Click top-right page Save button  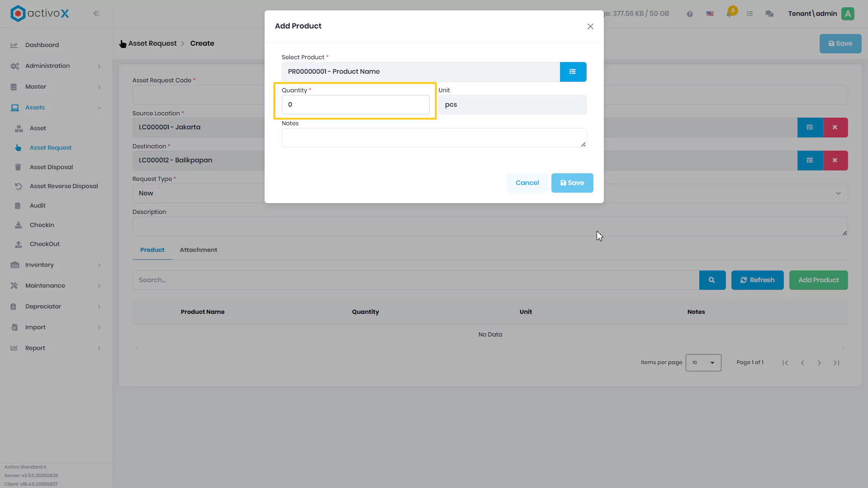coord(840,44)
